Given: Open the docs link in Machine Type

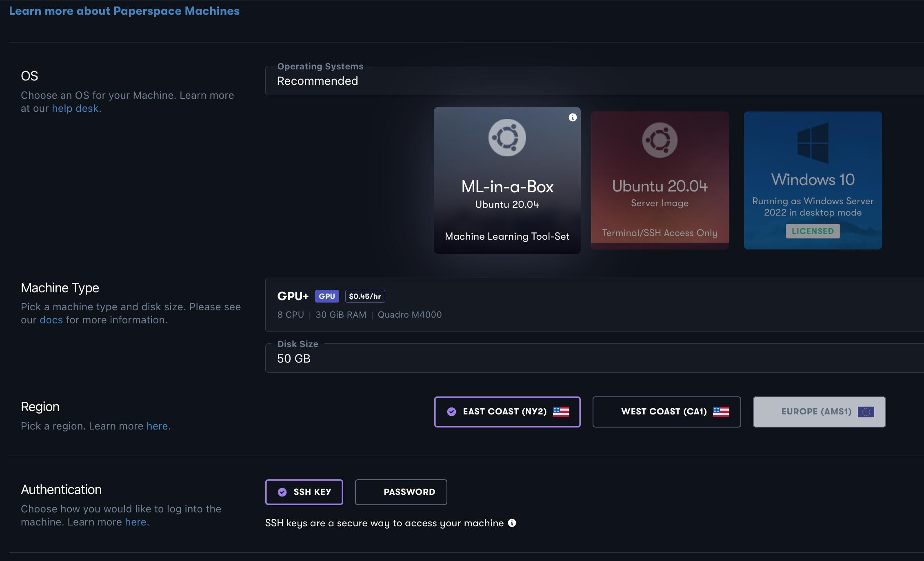Looking at the screenshot, I should click(x=51, y=320).
